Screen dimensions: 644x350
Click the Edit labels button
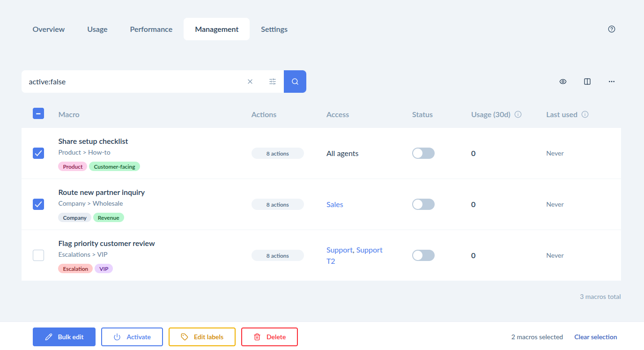202,337
